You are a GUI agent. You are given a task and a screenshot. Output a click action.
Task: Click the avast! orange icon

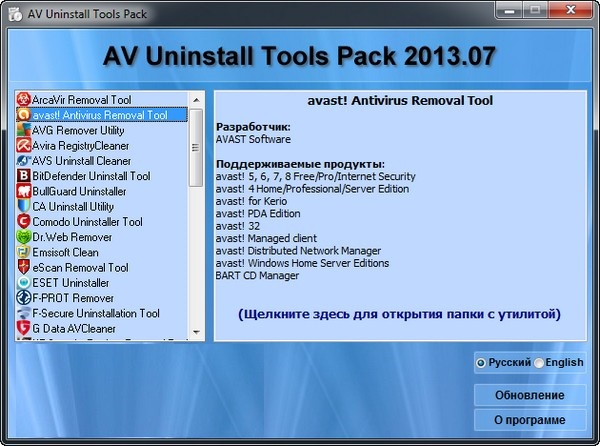23,115
